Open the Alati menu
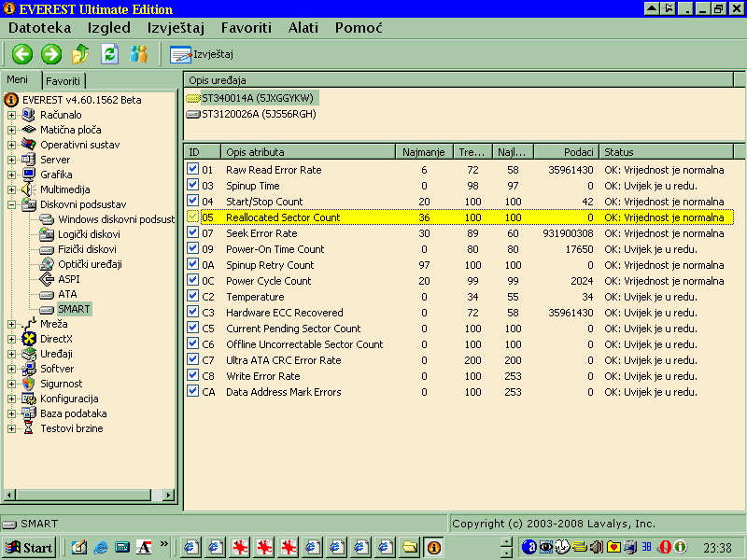 (x=303, y=28)
